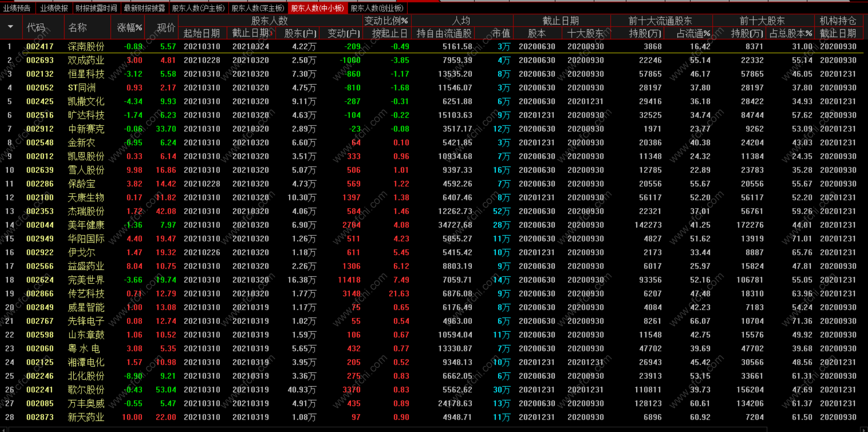Viewport: 868px width, 432px height.
Task: Switch to 股东人数(深主板) tab
Action: (258, 8)
